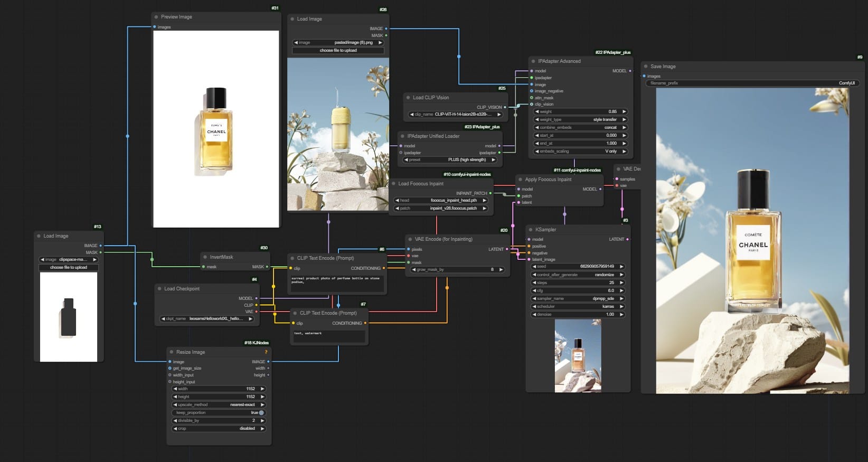Open the weight_type dropdown set to style transfer

(581, 120)
